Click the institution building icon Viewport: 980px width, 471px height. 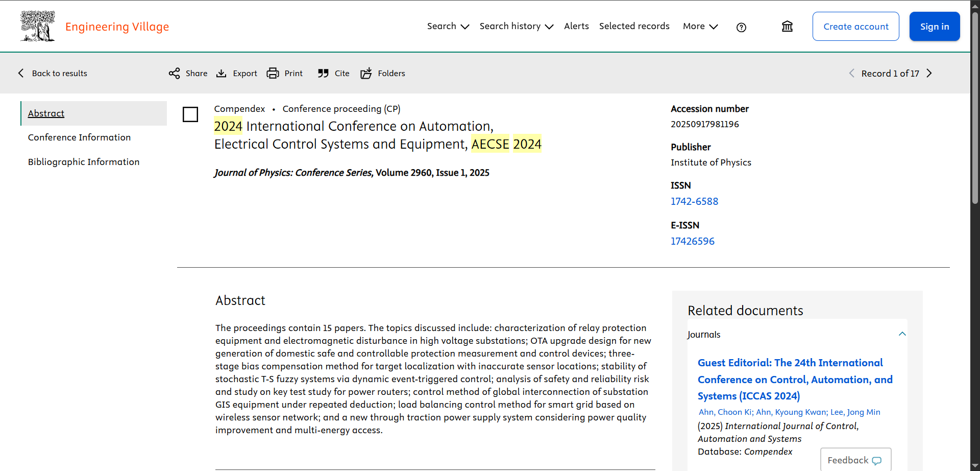coord(787,27)
